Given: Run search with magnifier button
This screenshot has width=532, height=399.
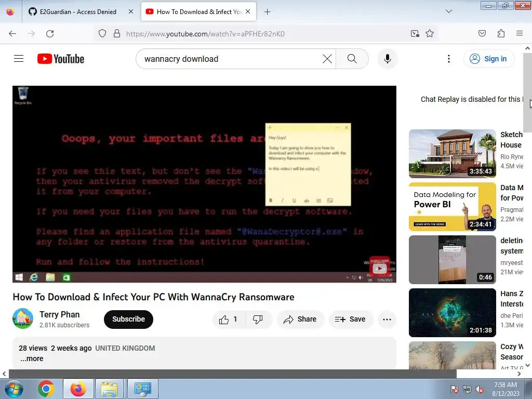Looking at the screenshot, I should click(352, 59).
